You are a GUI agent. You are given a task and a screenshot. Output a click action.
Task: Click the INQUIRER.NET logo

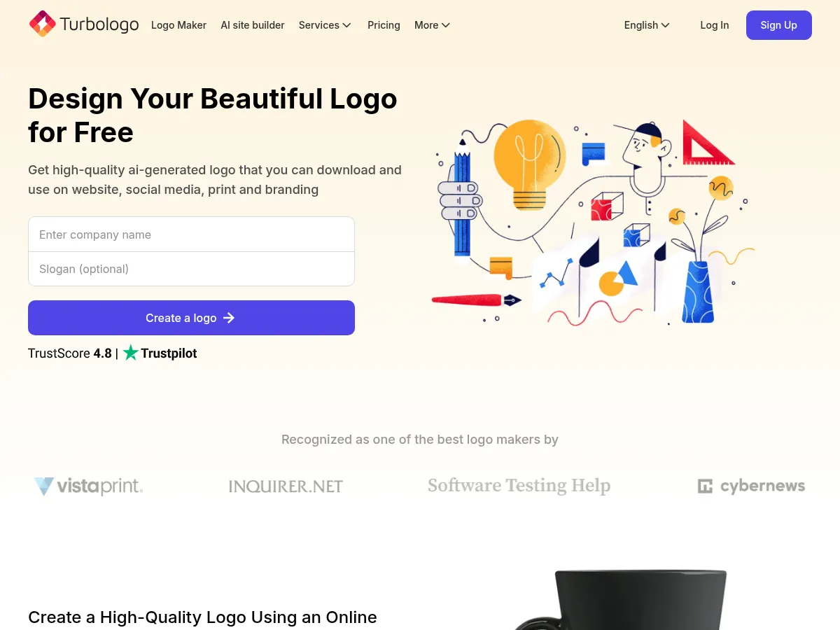pyautogui.click(x=286, y=486)
